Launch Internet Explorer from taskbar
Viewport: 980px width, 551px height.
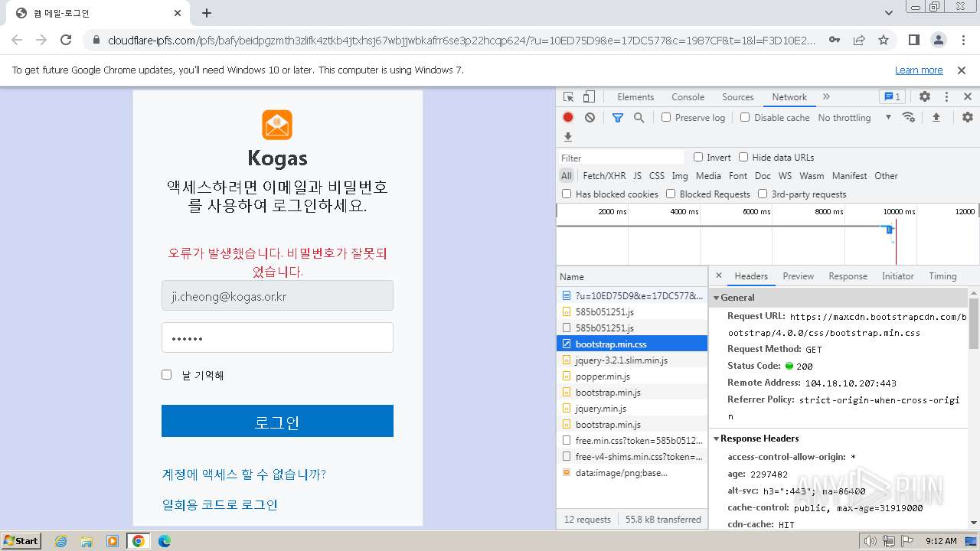tap(60, 541)
